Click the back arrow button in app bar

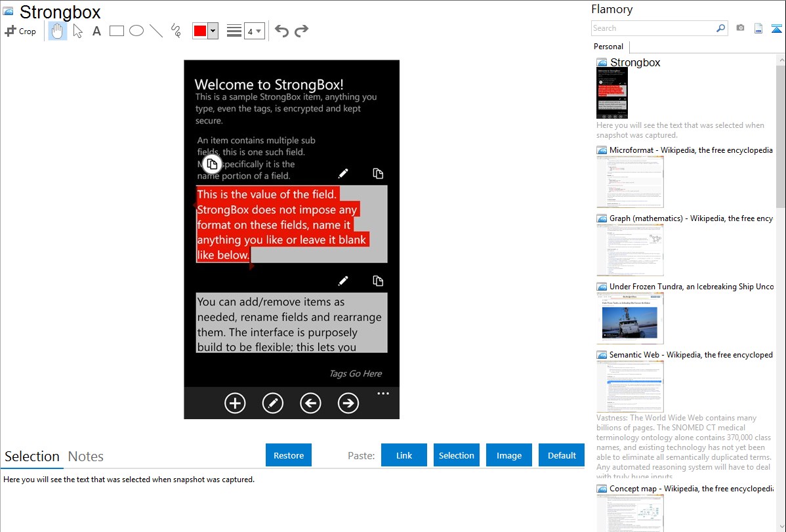pyautogui.click(x=311, y=403)
